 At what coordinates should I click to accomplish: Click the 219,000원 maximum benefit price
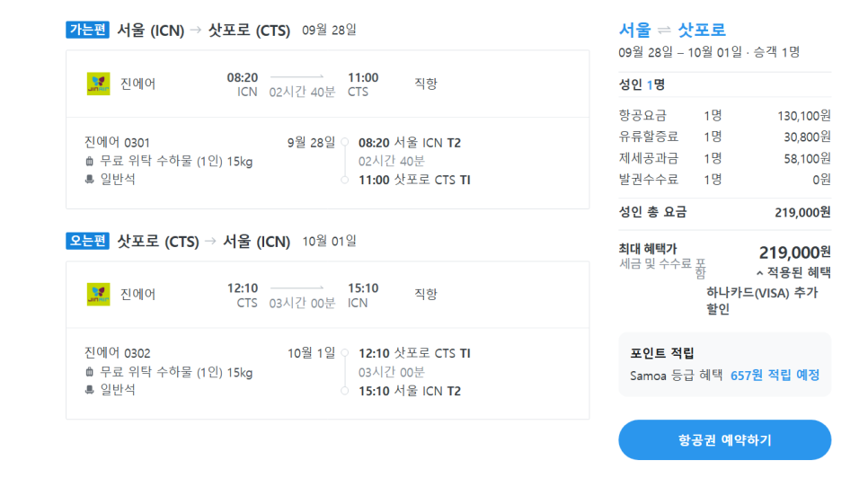tap(795, 252)
